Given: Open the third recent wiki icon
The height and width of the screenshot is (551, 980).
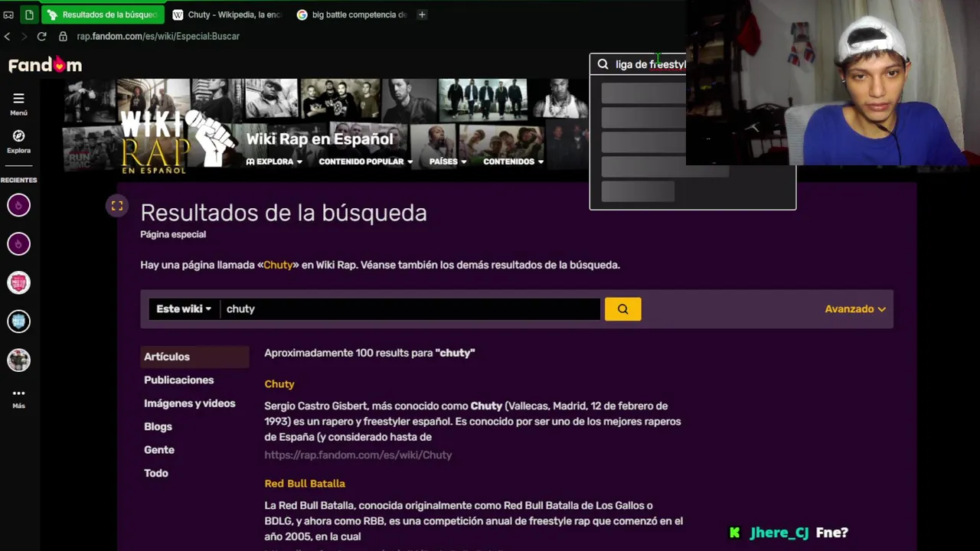Looking at the screenshot, I should click(18, 283).
